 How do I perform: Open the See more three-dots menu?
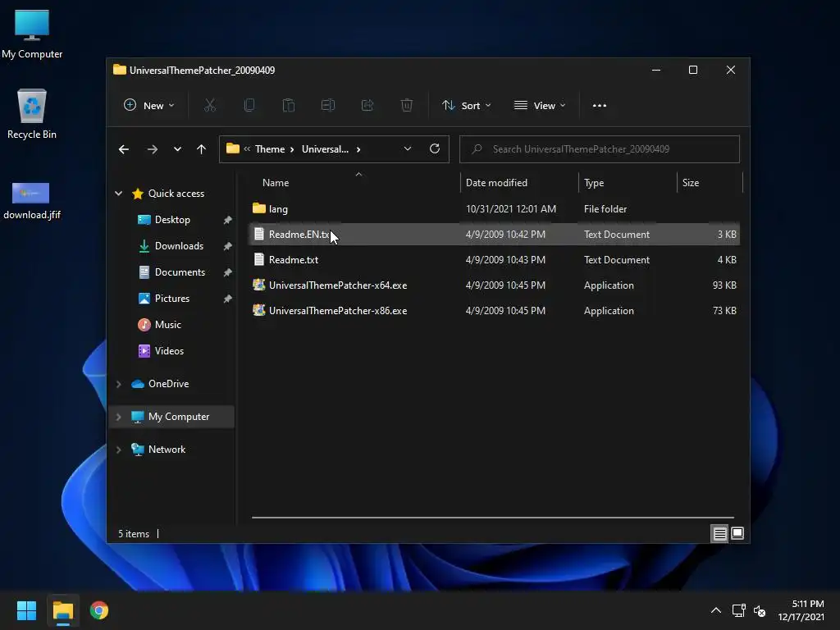coord(600,106)
